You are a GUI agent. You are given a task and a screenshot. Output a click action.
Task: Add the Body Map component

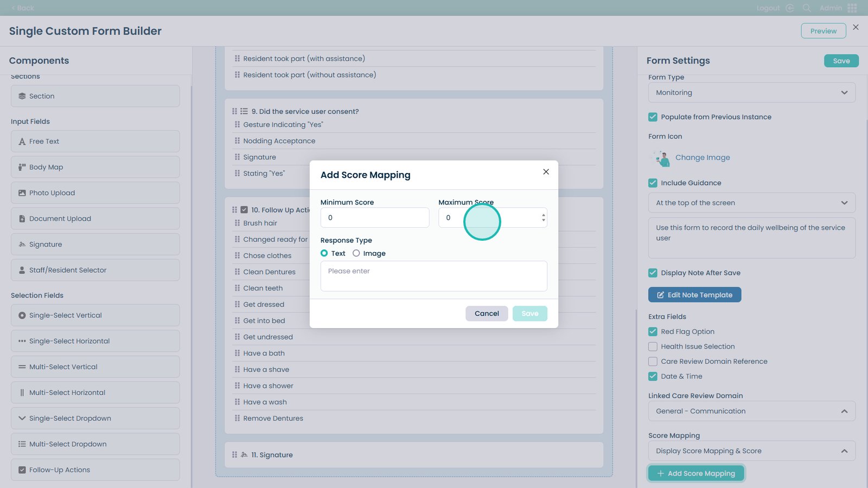click(x=95, y=167)
